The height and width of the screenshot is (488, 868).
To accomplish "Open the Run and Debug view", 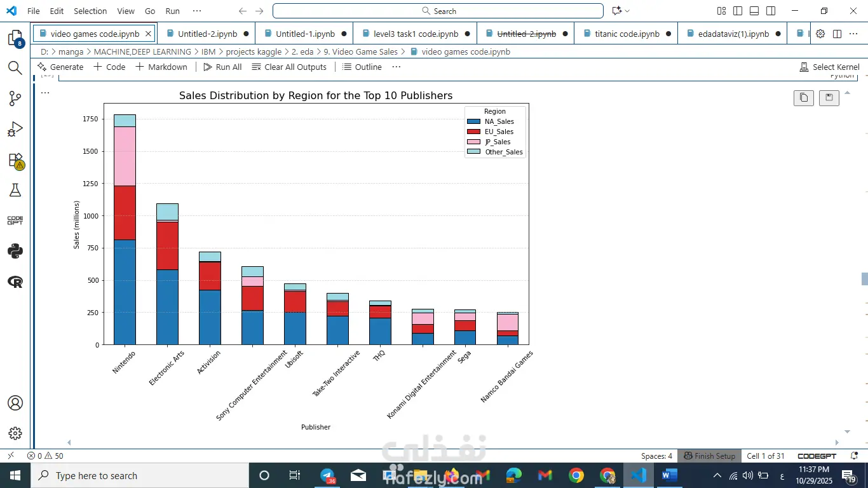I will point(15,130).
